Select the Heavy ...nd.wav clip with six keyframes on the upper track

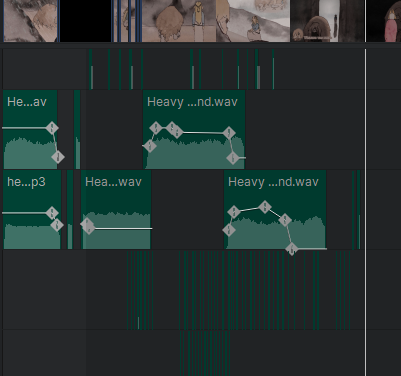194,129
